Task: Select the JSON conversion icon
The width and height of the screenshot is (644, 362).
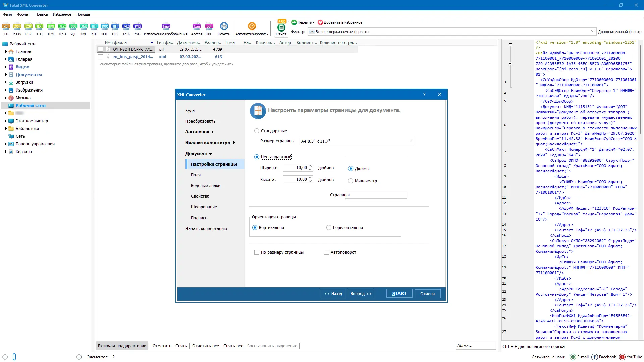Action: click(x=17, y=27)
